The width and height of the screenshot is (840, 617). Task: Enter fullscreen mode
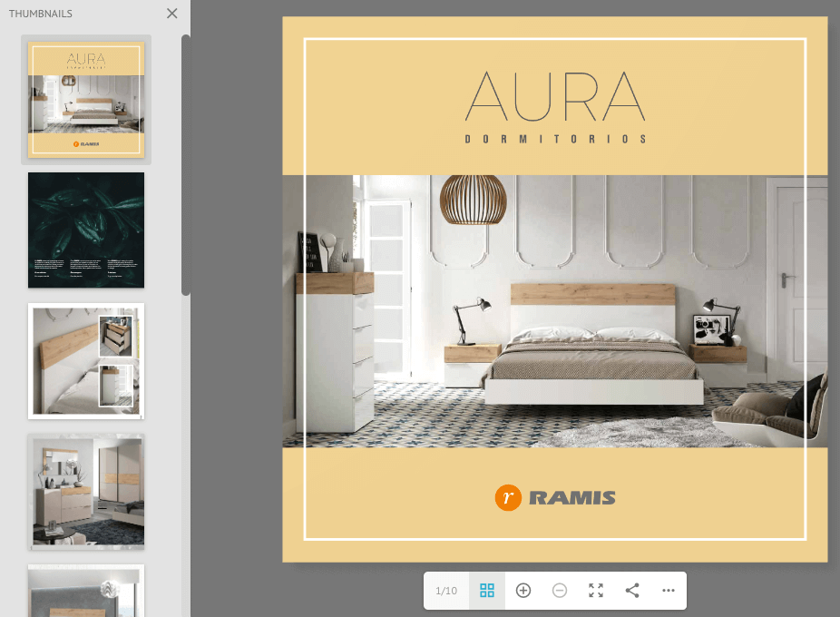[x=596, y=591]
